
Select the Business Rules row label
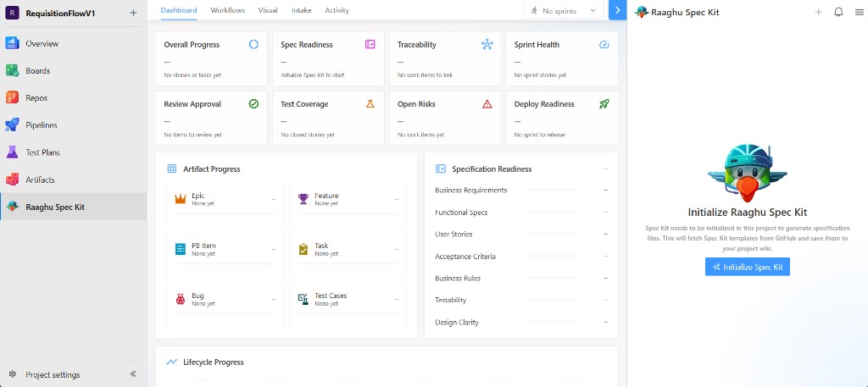[x=458, y=278]
